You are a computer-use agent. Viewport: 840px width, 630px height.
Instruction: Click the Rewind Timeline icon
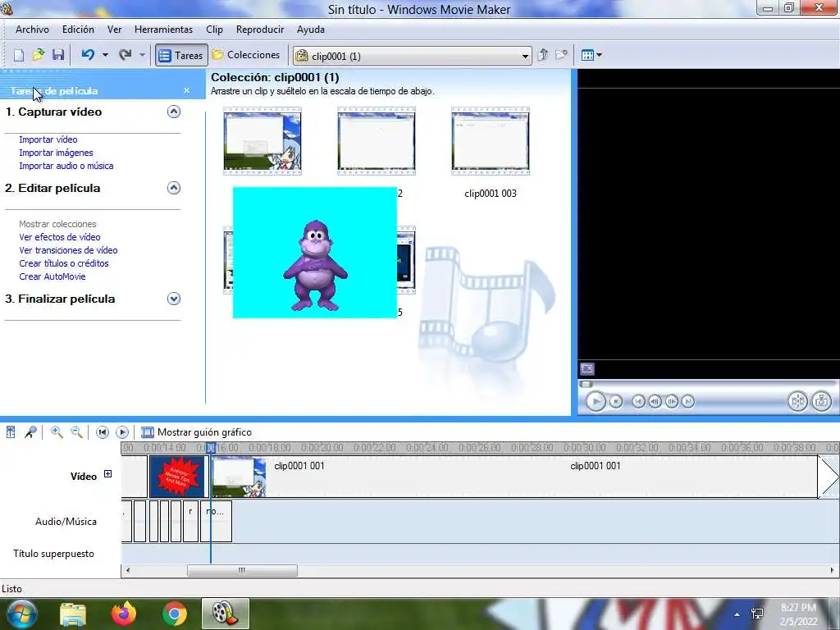point(103,431)
